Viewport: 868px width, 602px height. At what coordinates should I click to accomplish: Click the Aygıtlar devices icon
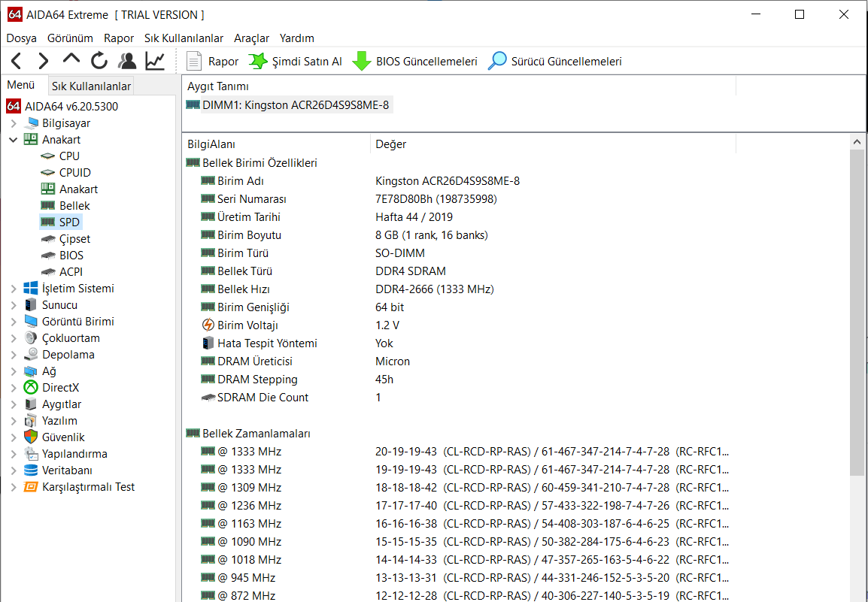31,404
